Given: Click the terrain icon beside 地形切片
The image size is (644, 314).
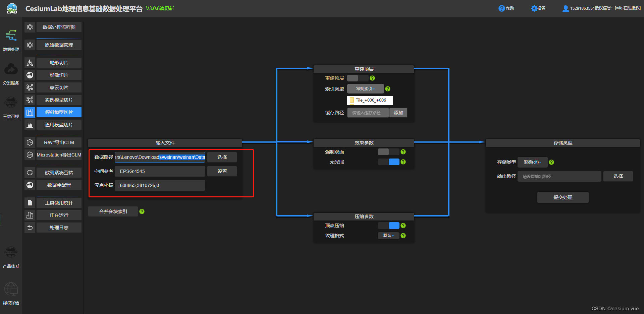Looking at the screenshot, I should 30,63.
